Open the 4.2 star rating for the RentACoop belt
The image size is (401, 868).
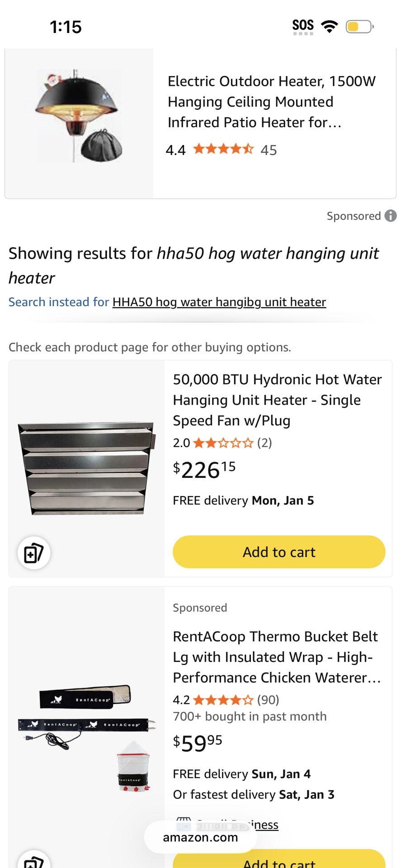pos(223,700)
